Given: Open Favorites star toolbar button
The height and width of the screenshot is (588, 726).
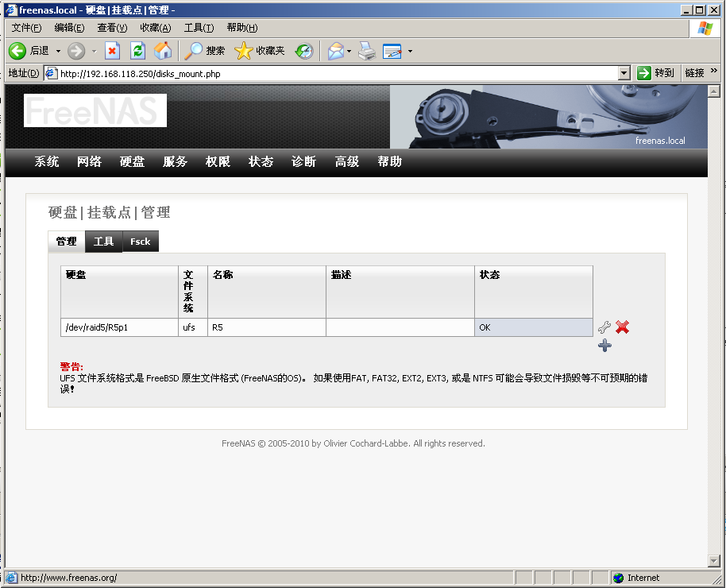Looking at the screenshot, I should 259,51.
